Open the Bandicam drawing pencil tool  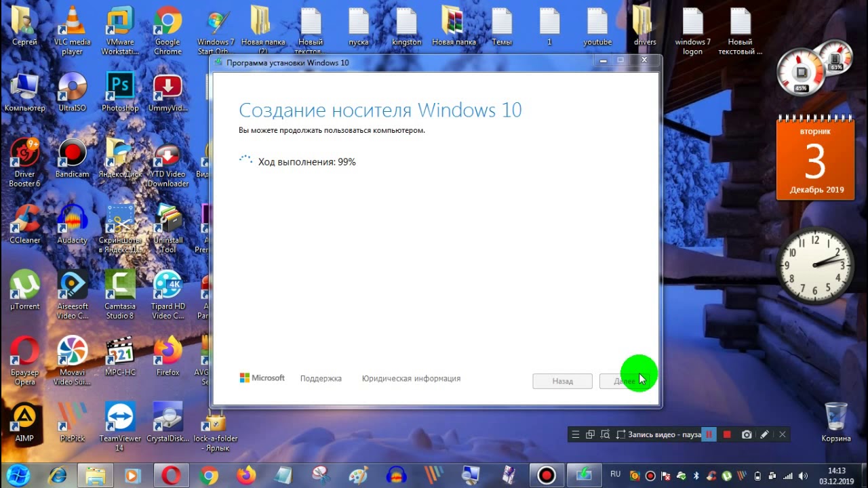(x=764, y=434)
